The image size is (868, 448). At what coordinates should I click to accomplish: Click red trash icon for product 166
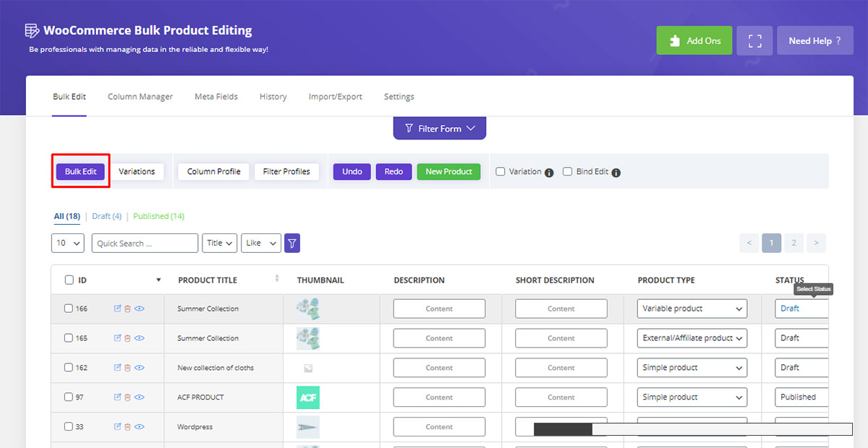(127, 309)
